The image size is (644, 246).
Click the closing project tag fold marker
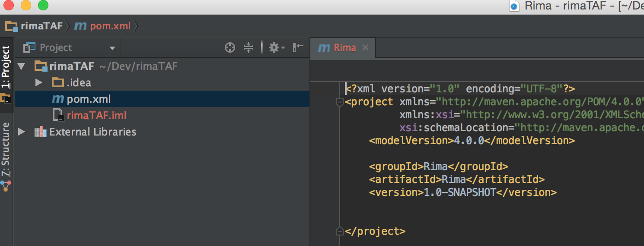pos(339,231)
